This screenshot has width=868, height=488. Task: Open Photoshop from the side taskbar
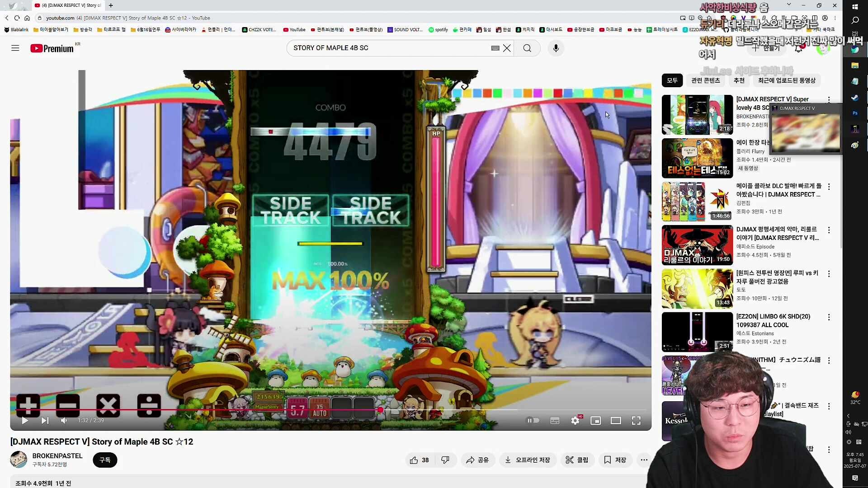(855, 113)
